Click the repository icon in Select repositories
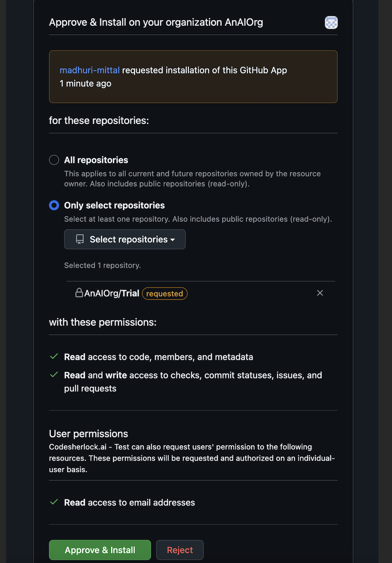 point(80,239)
